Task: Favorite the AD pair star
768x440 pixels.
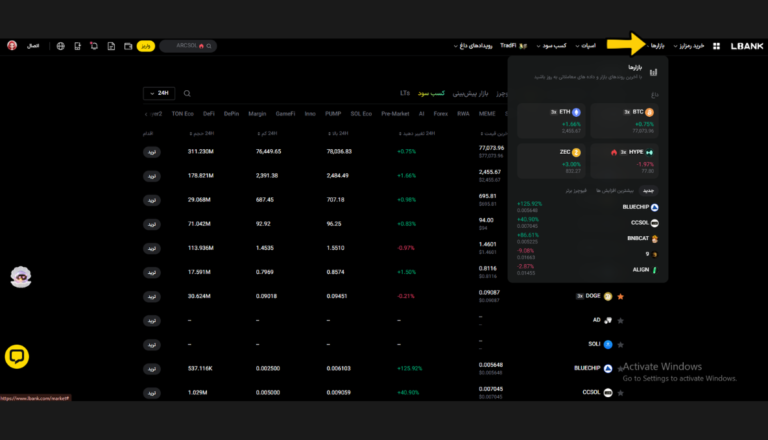Action: (621, 320)
